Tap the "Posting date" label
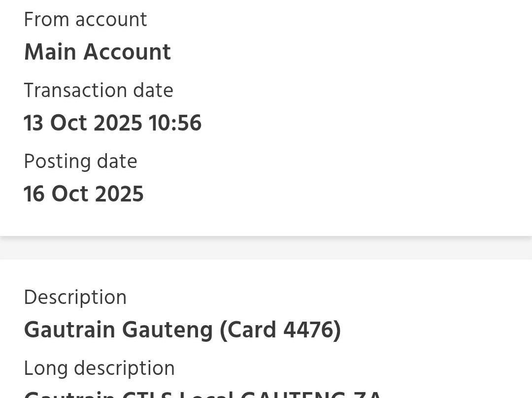This screenshot has height=398, width=532. [80, 162]
